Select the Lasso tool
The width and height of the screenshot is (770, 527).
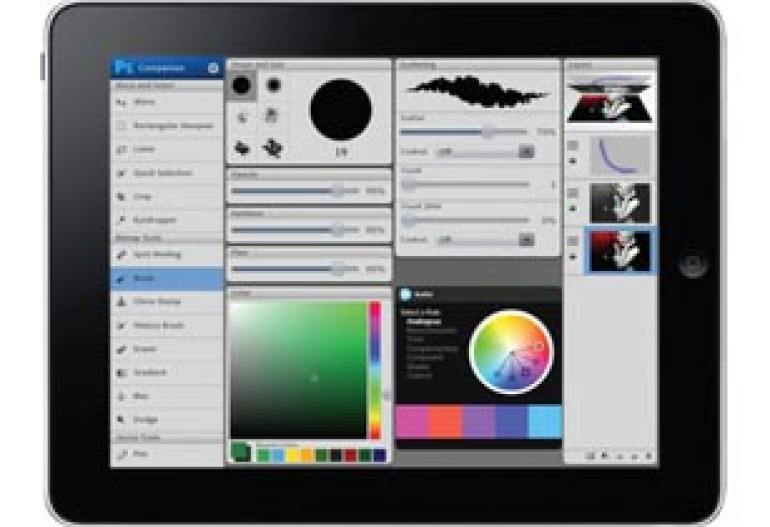(x=167, y=149)
